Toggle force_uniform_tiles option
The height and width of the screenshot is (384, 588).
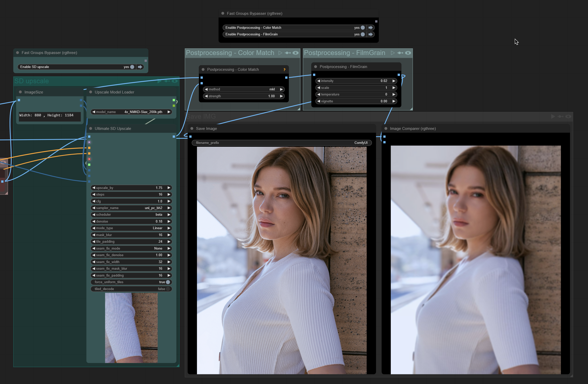click(x=168, y=282)
